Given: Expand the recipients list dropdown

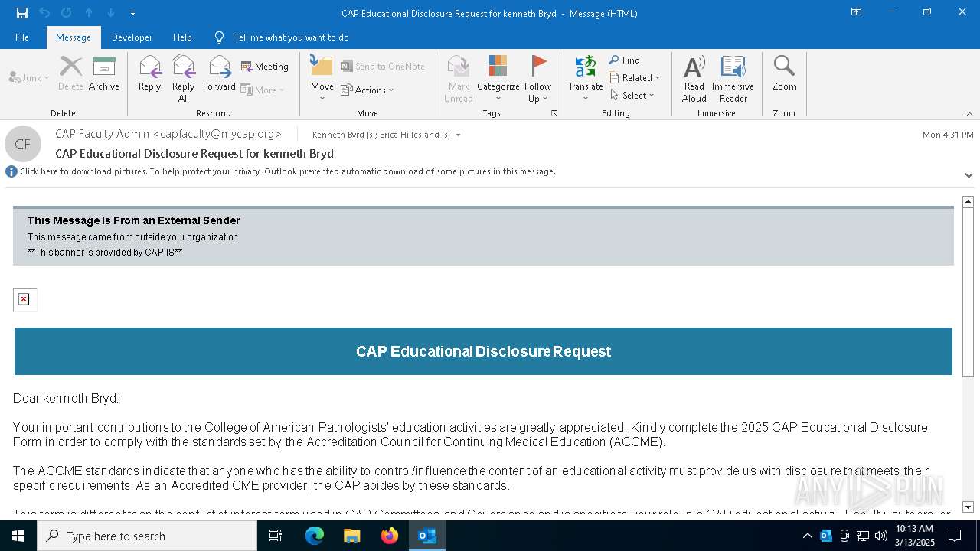Looking at the screenshot, I should click(459, 135).
